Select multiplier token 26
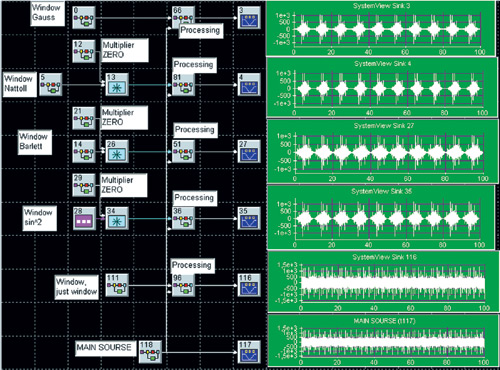The height and width of the screenshot is (370, 500). [x=117, y=151]
